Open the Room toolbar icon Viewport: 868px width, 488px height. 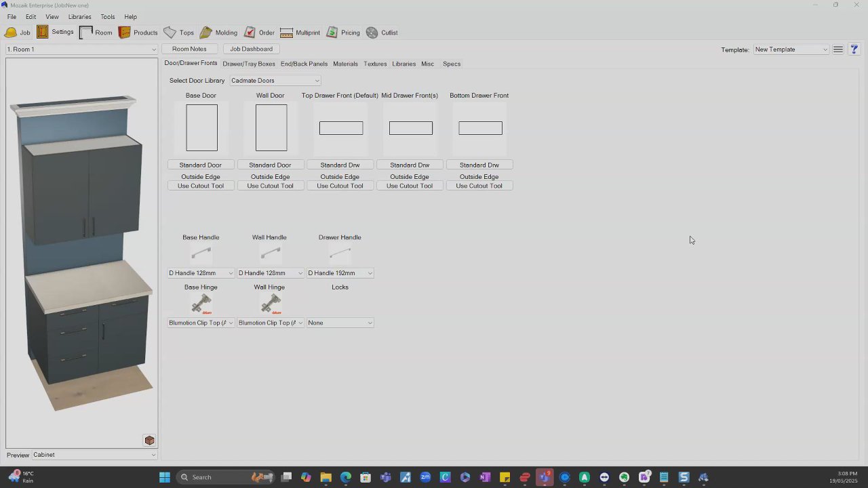tap(85, 33)
